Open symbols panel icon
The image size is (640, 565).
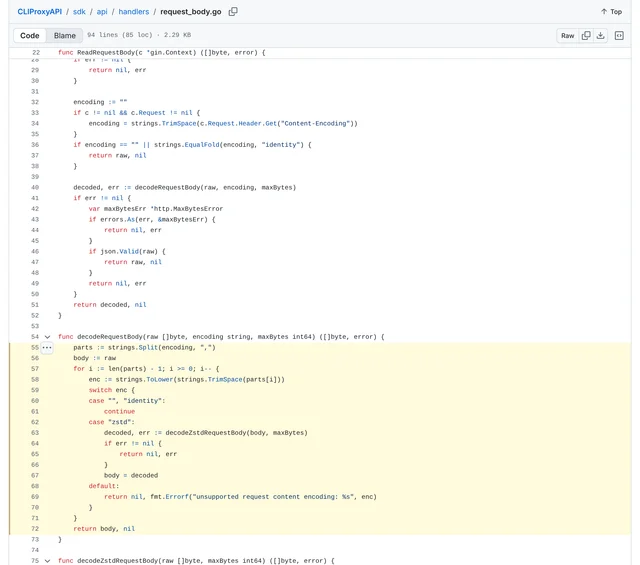click(619, 36)
